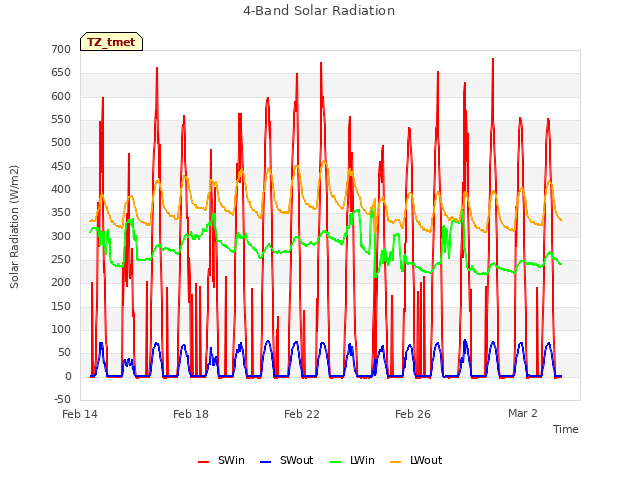Toggle the SWout legend entry
640x480 pixels.
coord(287,460)
